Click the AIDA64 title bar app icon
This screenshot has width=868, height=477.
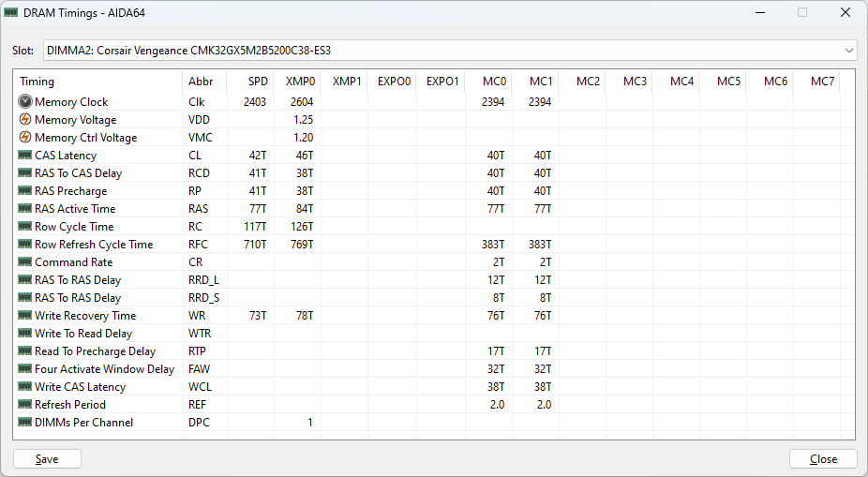click(12, 13)
